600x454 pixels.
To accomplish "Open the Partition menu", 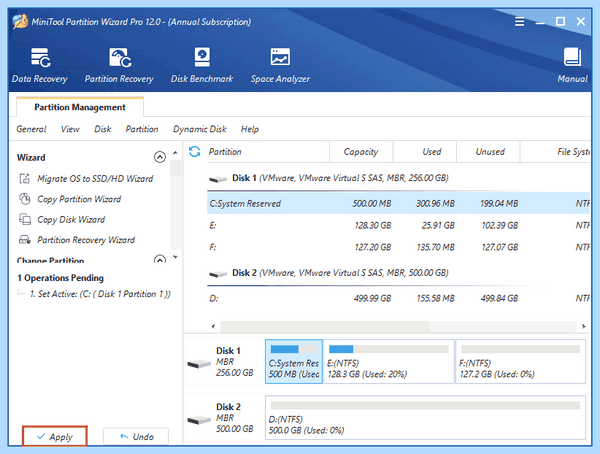I will click(142, 129).
